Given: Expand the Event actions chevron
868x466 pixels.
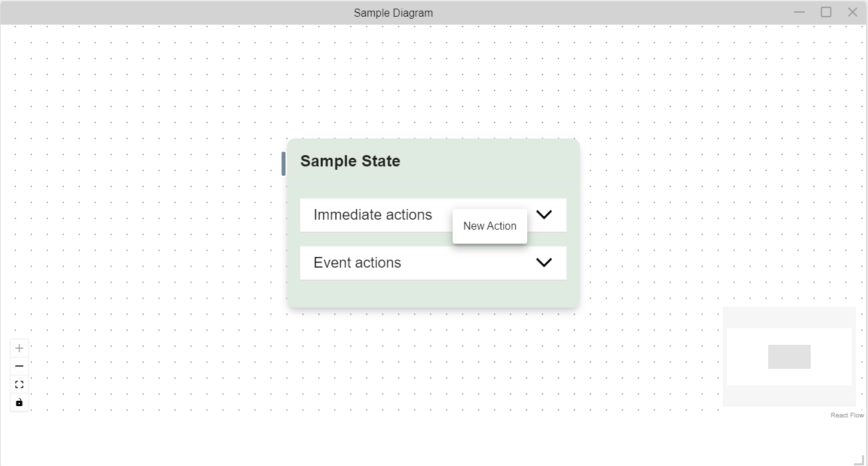Looking at the screenshot, I should point(544,262).
